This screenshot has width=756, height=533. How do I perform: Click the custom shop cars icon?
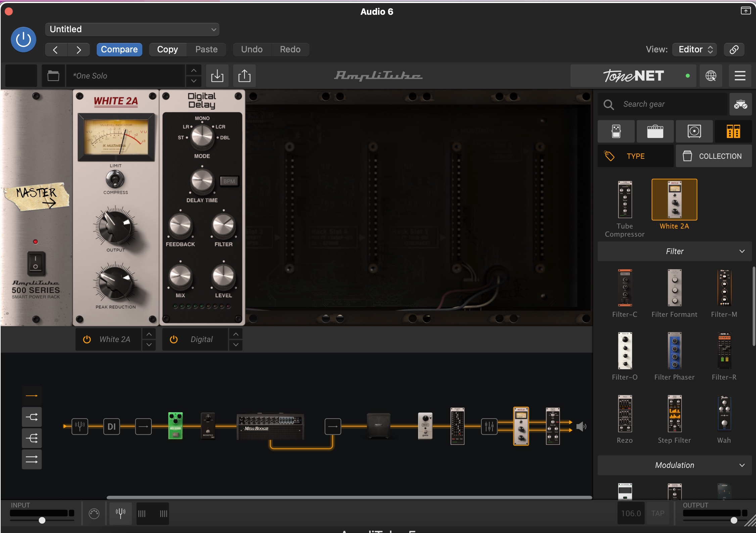(741, 104)
